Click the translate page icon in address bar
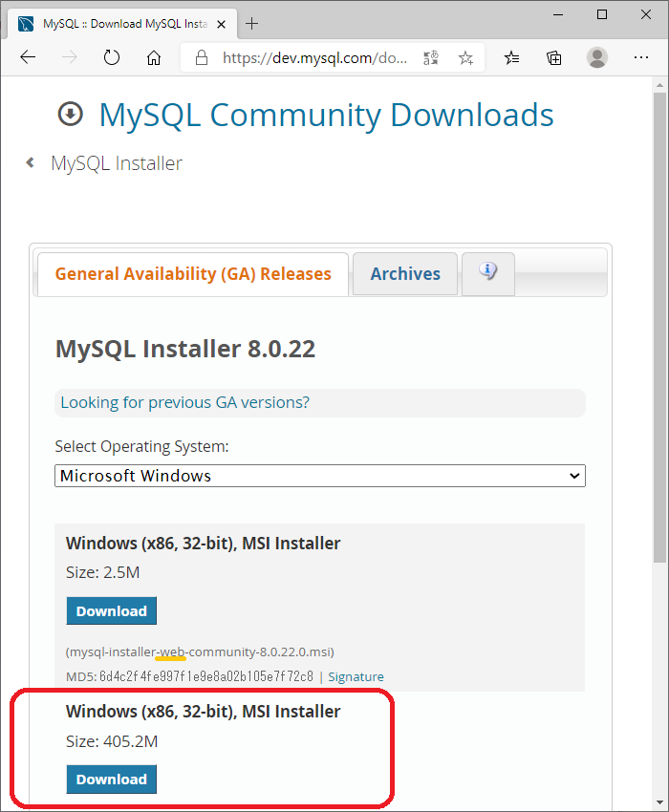The height and width of the screenshot is (812, 669). (x=431, y=58)
